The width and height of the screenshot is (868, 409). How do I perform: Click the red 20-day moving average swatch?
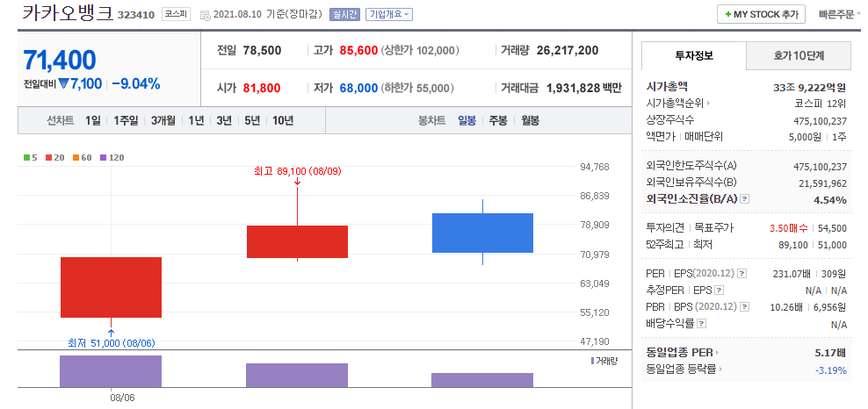click(x=49, y=157)
